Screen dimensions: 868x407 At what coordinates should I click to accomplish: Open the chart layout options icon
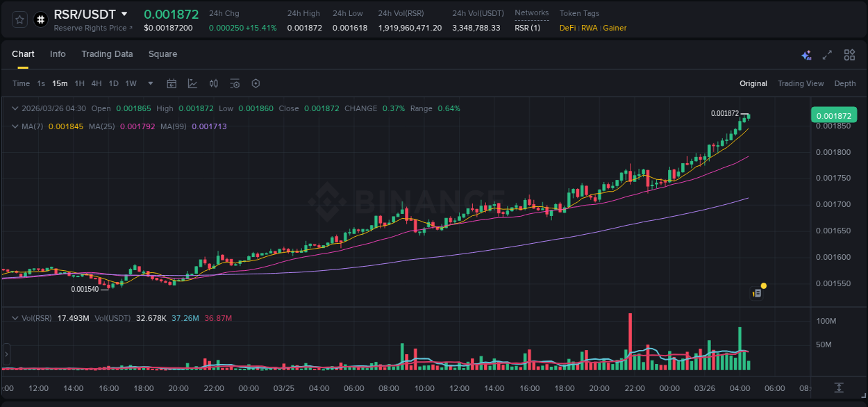coord(849,54)
